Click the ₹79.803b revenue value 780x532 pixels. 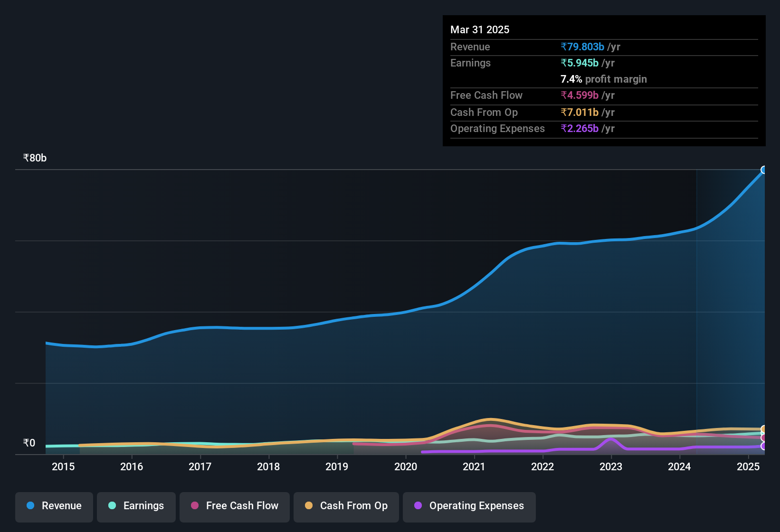[582, 47]
